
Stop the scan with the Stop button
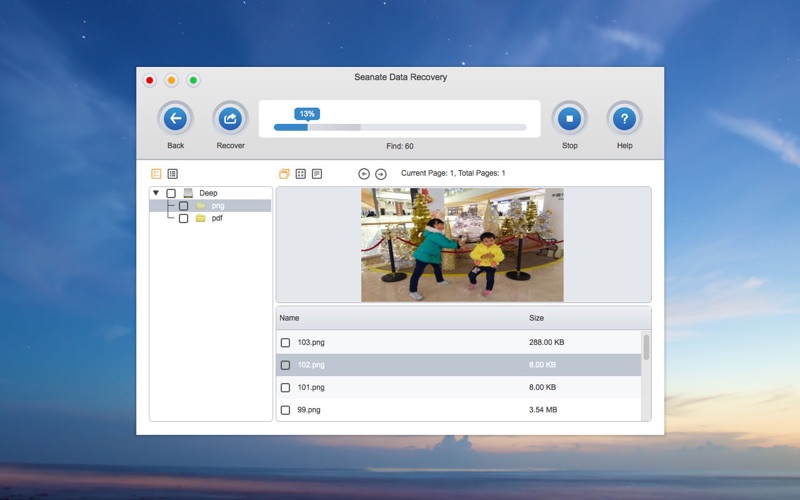[x=569, y=120]
